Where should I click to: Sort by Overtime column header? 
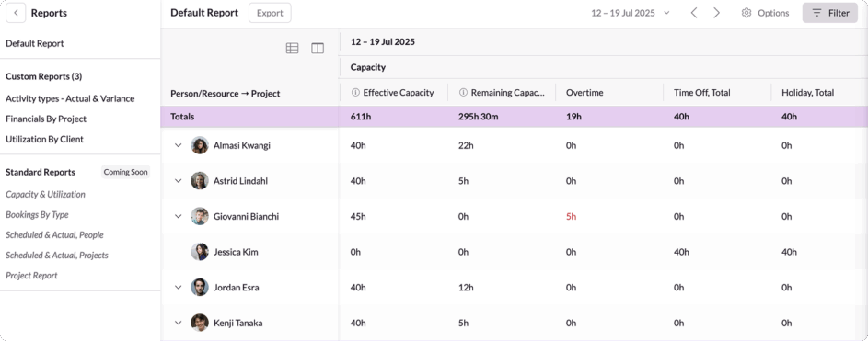point(584,92)
